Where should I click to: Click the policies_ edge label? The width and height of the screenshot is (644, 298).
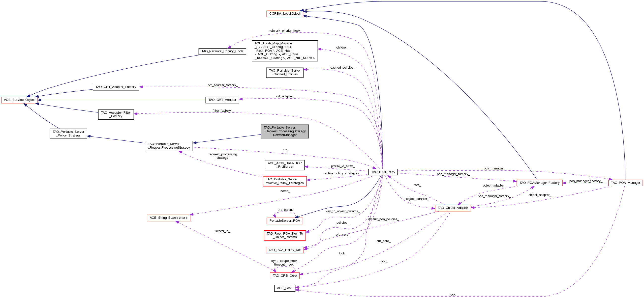tap(342, 223)
